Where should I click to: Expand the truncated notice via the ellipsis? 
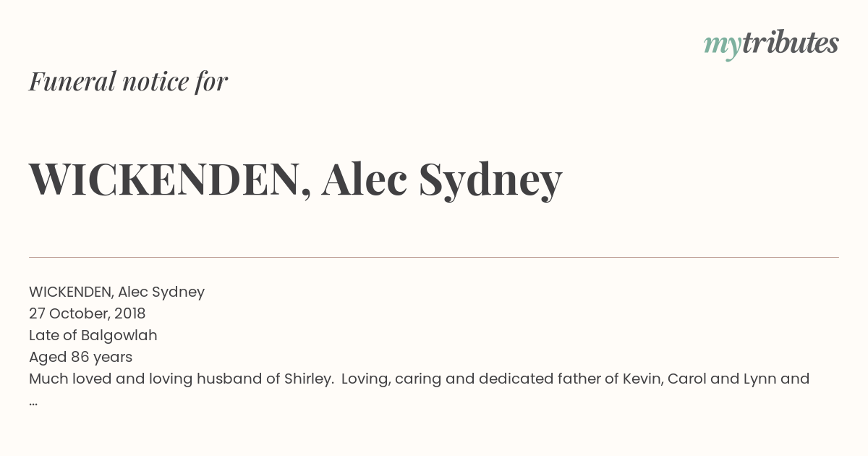pyautogui.click(x=33, y=402)
